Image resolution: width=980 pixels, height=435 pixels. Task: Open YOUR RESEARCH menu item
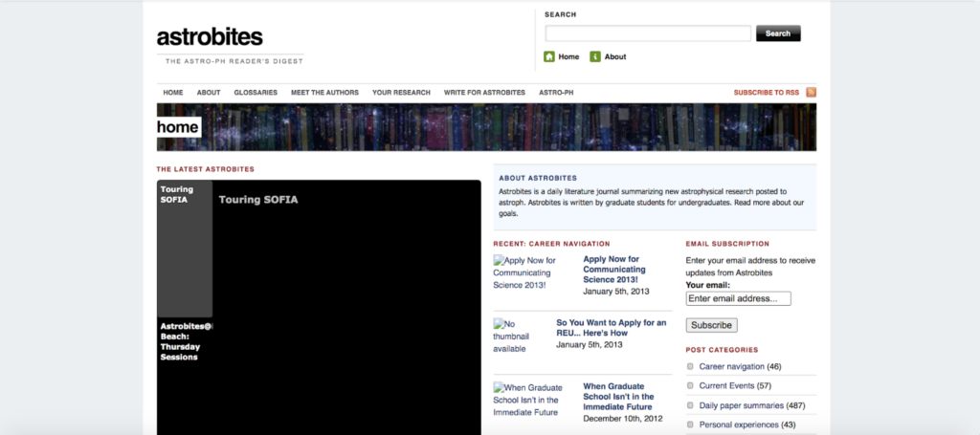click(401, 93)
